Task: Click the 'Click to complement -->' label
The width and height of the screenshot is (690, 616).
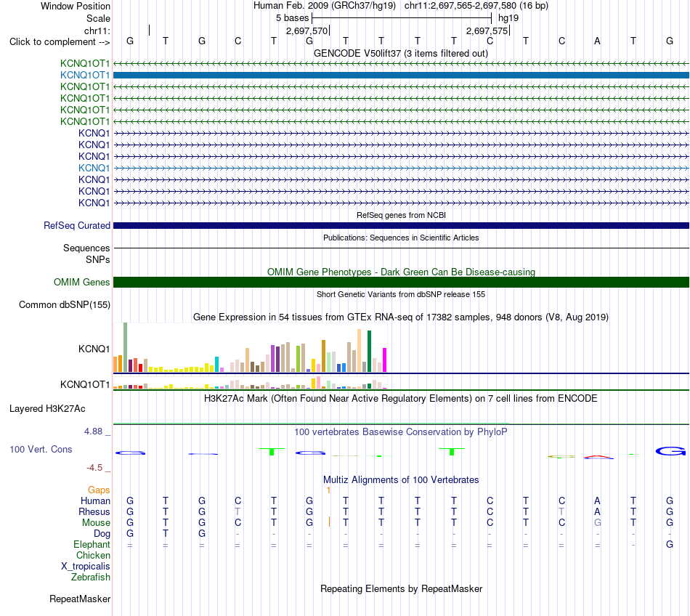Action: tap(60, 42)
